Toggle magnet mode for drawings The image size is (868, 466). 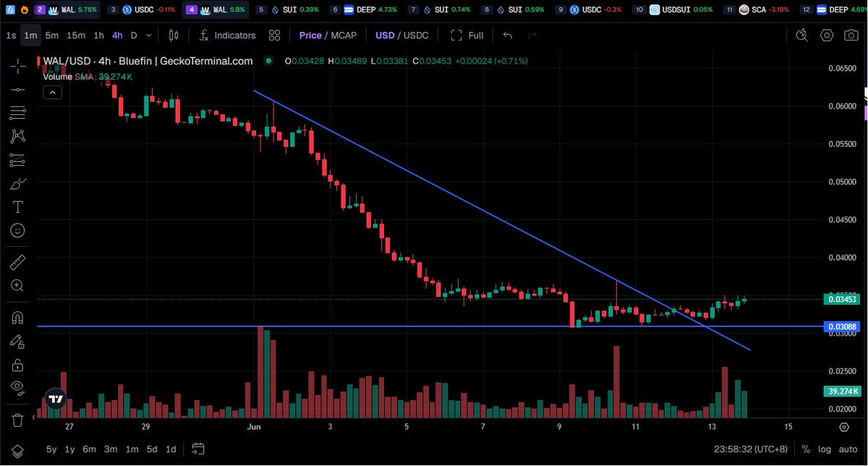(x=18, y=318)
